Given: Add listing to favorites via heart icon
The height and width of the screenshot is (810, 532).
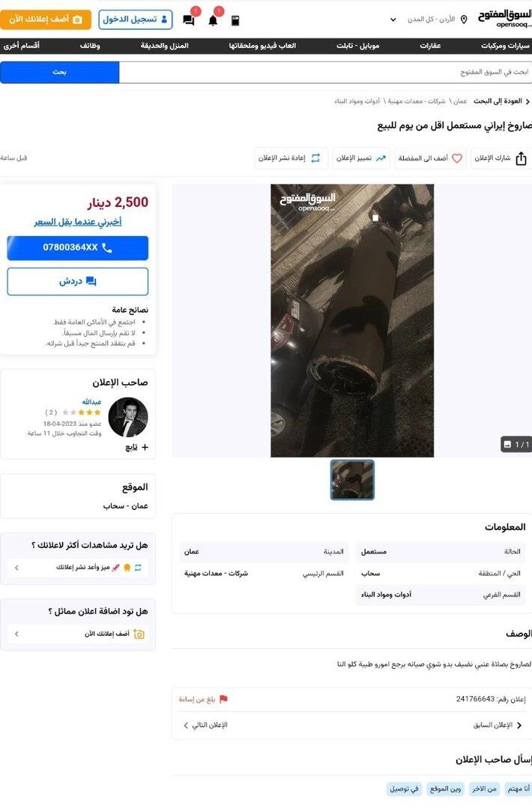Looking at the screenshot, I should (456, 158).
